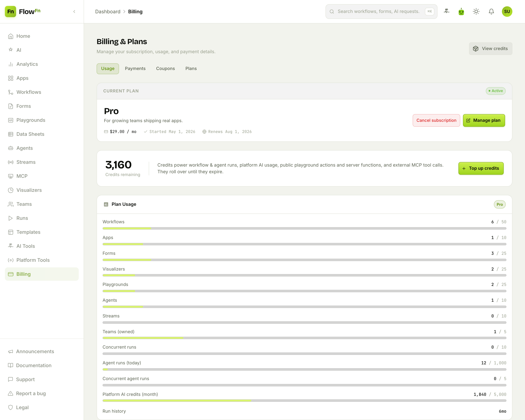525x420 pixels.
Task: Go to Data Sheets in the sidebar
Action: [x=42, y=134]
